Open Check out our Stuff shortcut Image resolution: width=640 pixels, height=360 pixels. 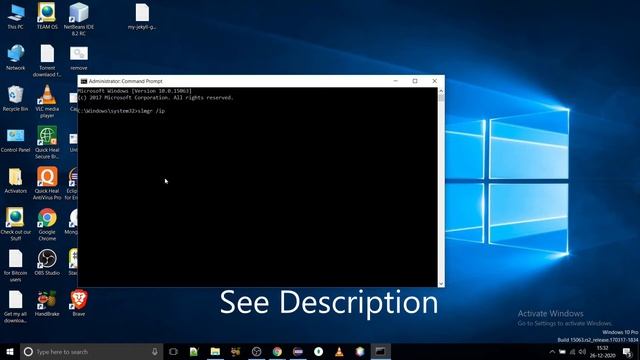click(x=16, y=224)
